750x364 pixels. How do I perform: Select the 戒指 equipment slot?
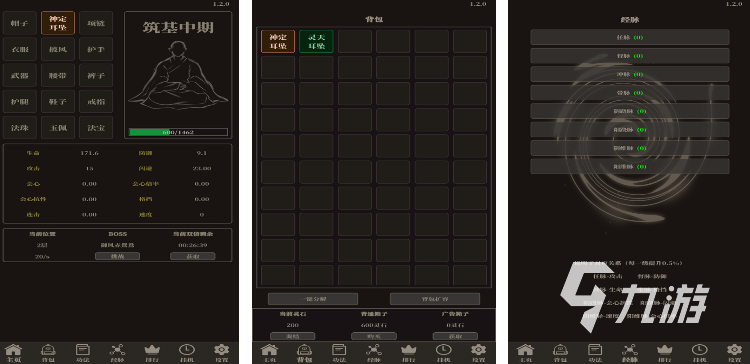(x=96, y=101)
